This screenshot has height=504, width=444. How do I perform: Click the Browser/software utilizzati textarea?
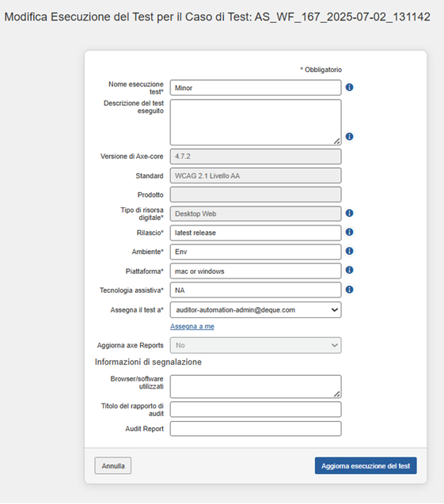(256, 386)
